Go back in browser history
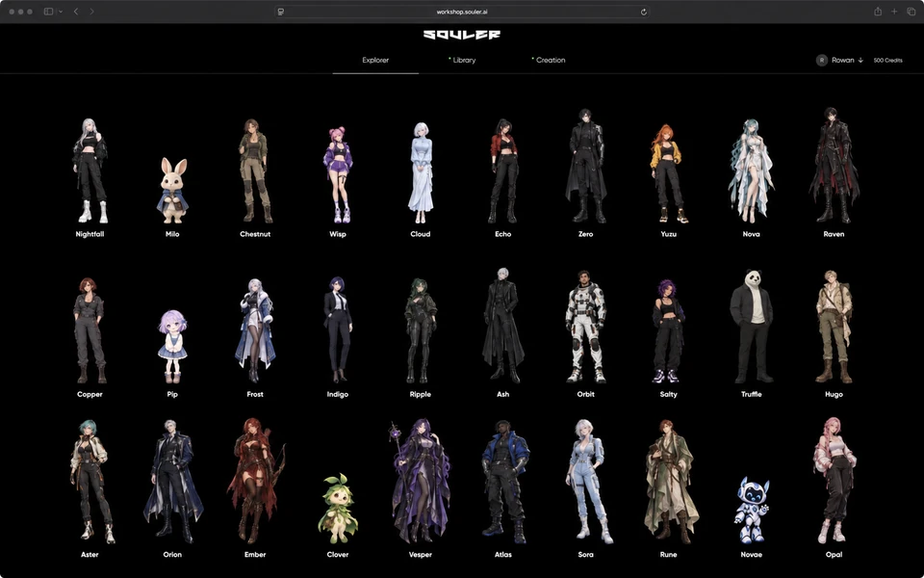 point(76,12)
